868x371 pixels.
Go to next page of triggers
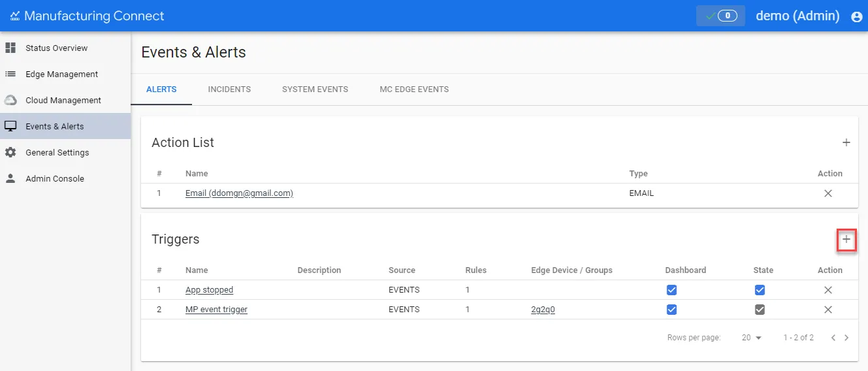tap(846, 338)
